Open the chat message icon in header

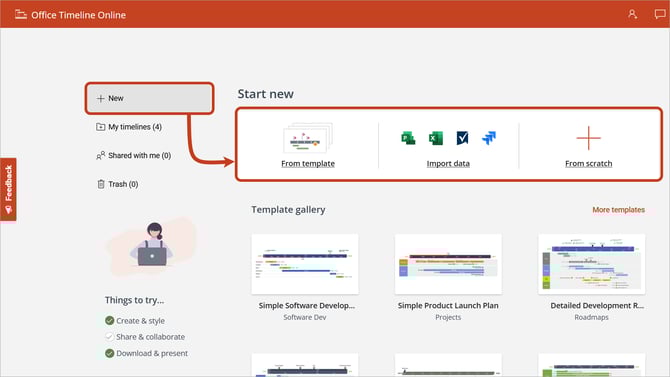click(x=660, y=15)
